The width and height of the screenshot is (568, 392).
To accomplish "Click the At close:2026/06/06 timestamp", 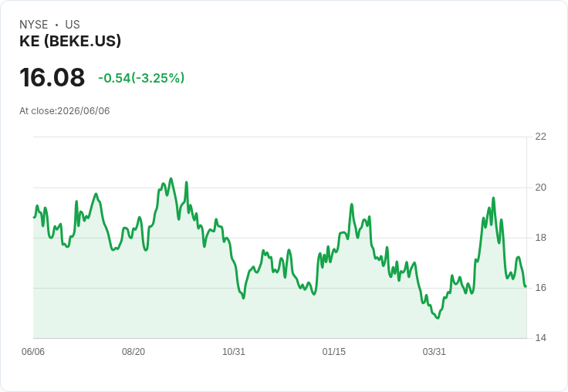I will pos(65,111).
